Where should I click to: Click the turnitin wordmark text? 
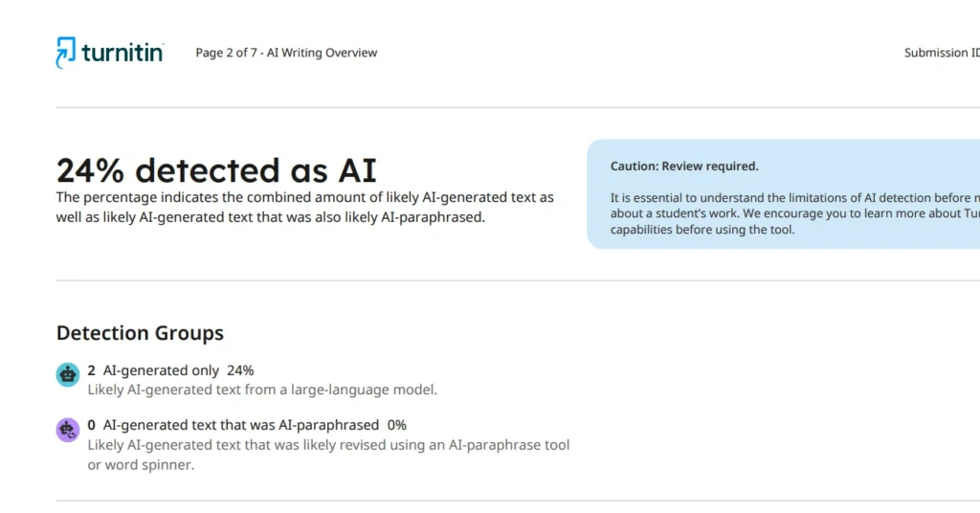(122, 53)
